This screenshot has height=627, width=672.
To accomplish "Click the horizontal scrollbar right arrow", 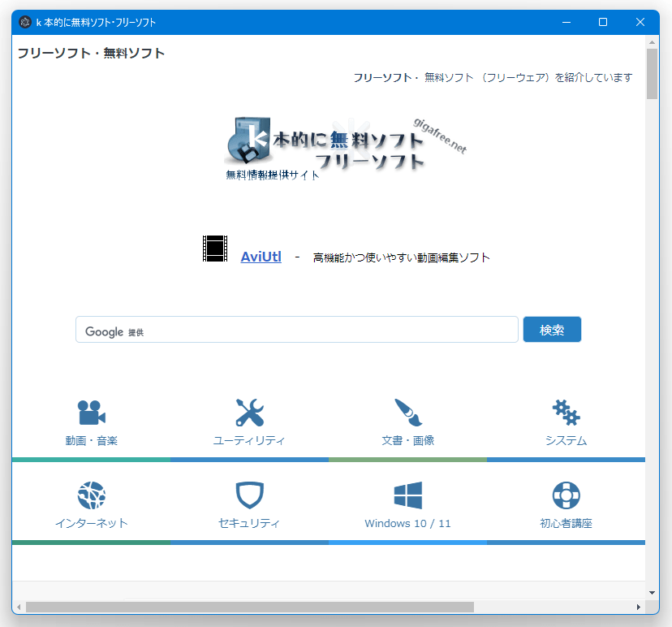I will point(639,607).
